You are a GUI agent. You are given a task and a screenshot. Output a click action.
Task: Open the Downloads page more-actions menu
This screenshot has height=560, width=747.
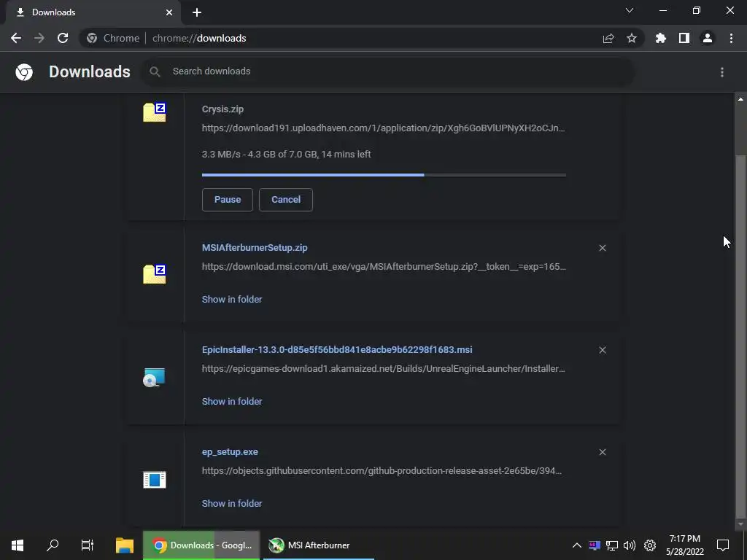722,72
